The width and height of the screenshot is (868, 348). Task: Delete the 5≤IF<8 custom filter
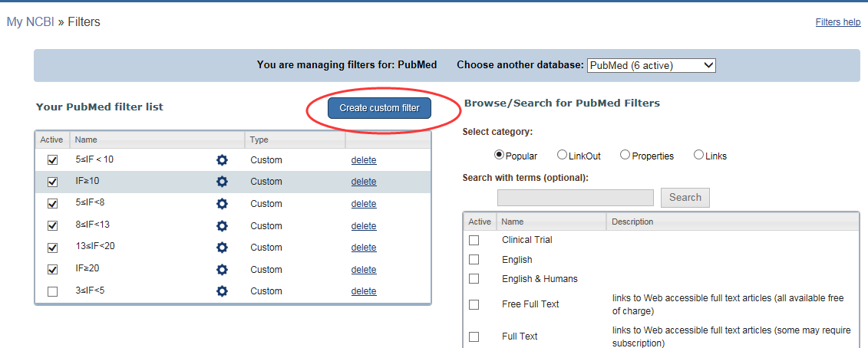364,204
